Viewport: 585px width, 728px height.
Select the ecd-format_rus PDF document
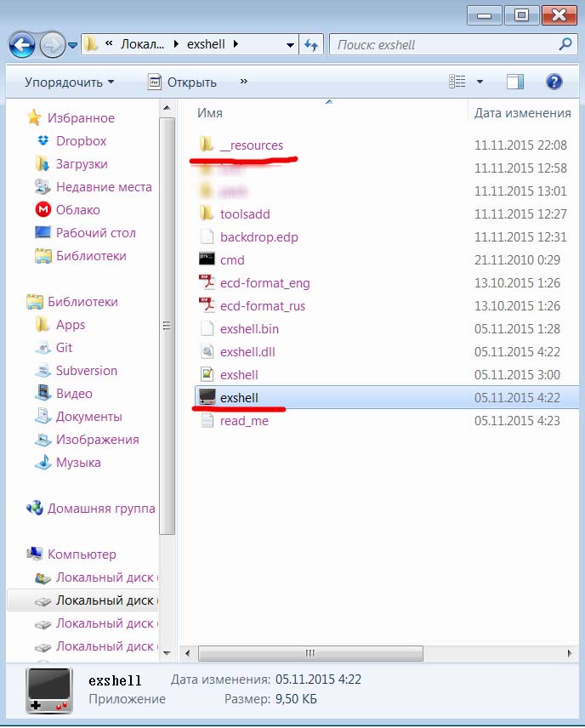262,306
